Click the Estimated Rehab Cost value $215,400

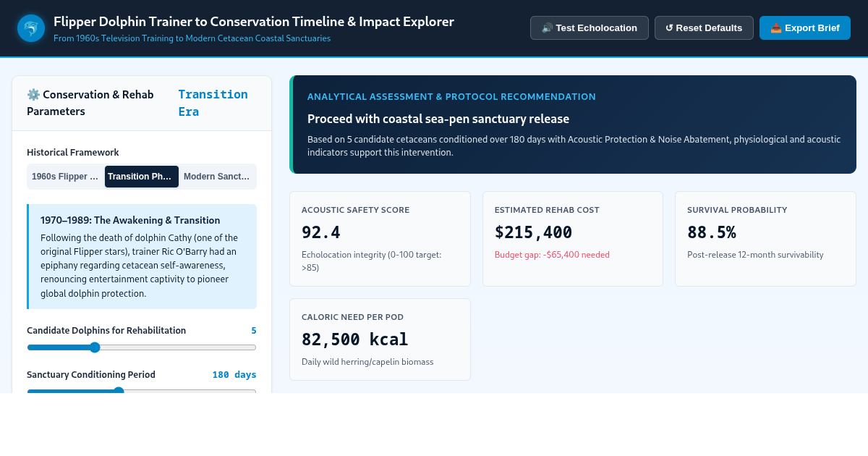(533, 232)
